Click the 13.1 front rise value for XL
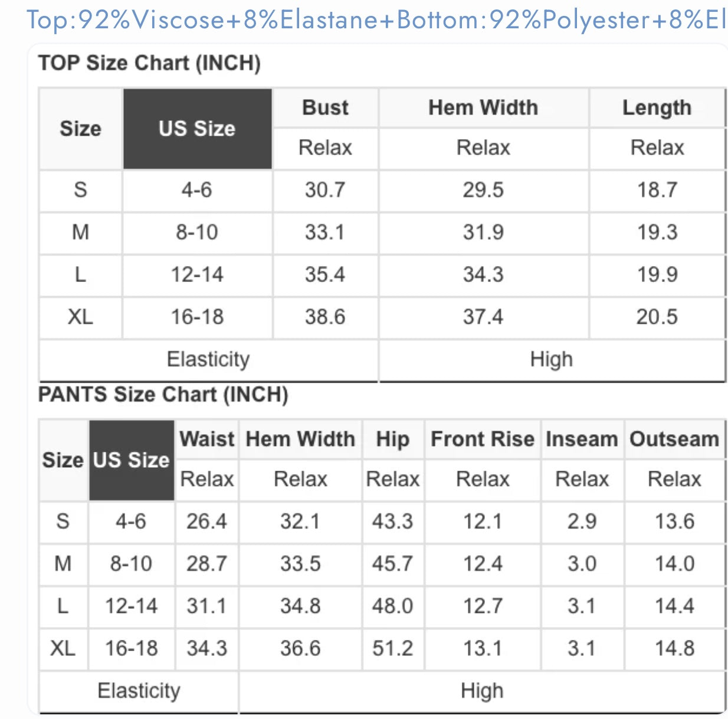 483,649
